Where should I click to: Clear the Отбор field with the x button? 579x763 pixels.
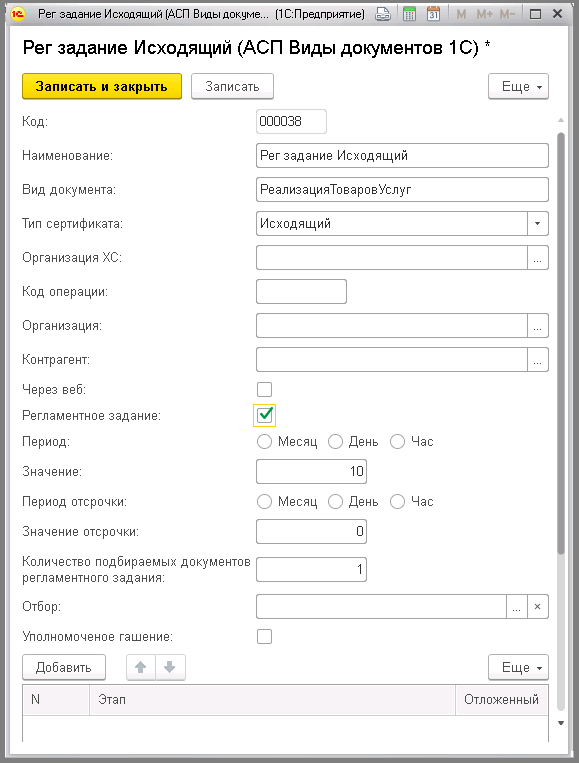pyautogui.click(x=538, y=607)
